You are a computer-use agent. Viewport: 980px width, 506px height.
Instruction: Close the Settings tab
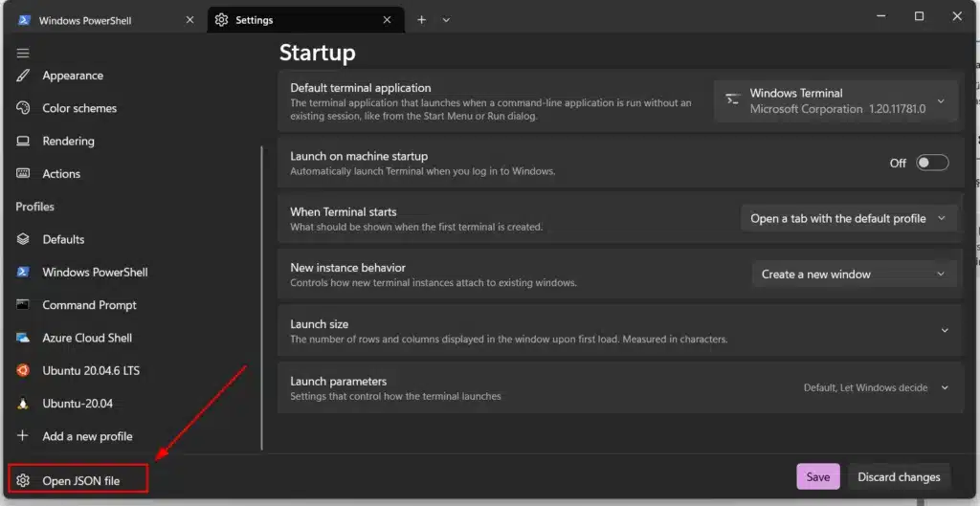387,20
